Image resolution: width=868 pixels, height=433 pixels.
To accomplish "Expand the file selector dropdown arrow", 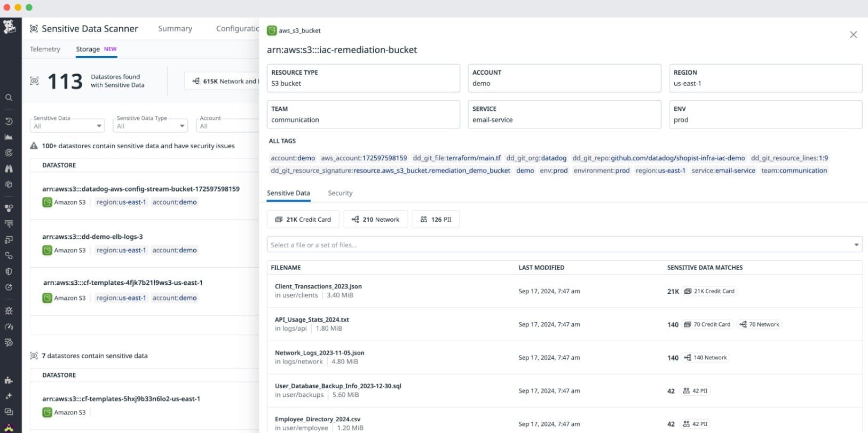I will 856,245.
